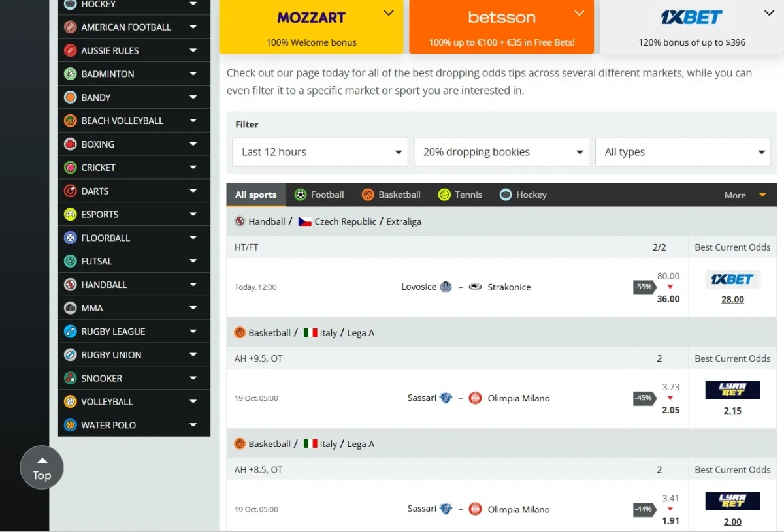Switch to the Football tab
This screenshot has height=532, width=784.
[x=319, y=195]
